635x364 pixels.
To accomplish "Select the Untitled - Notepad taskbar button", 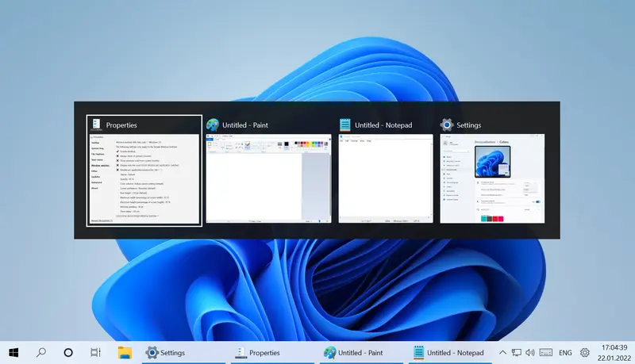I will pos(448,352).
